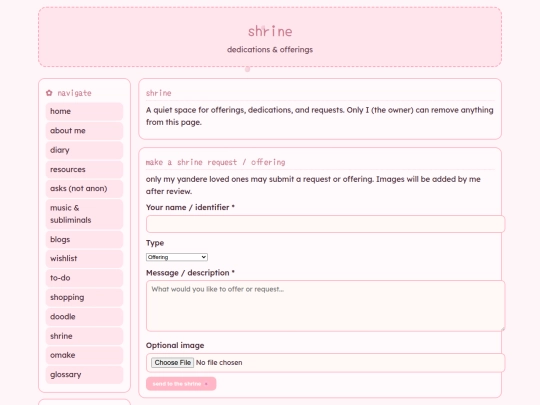Submit with send to the shrine button
This screenshot has width=540, height=405.
(181, 384)
